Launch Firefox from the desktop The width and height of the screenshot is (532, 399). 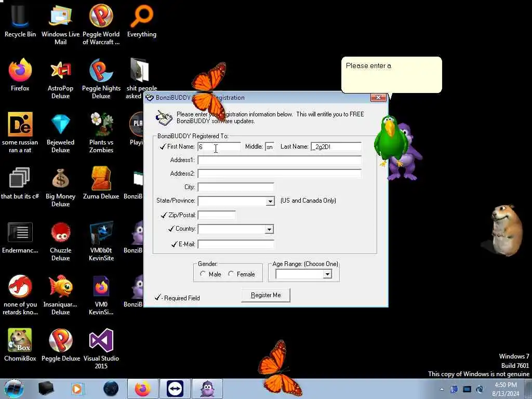click(20, 75)
